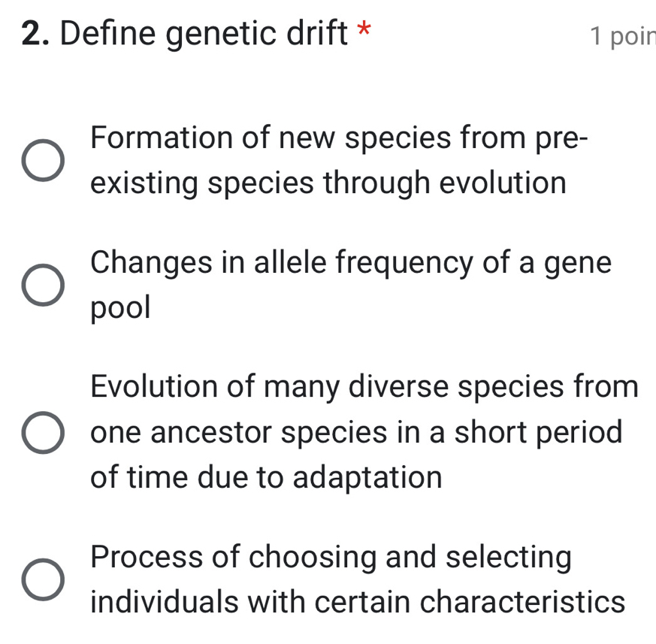Select the radio button for 'Process of choosing and selecting individuals'
Screen dimensions: 656x644
(x=43, y=579)
